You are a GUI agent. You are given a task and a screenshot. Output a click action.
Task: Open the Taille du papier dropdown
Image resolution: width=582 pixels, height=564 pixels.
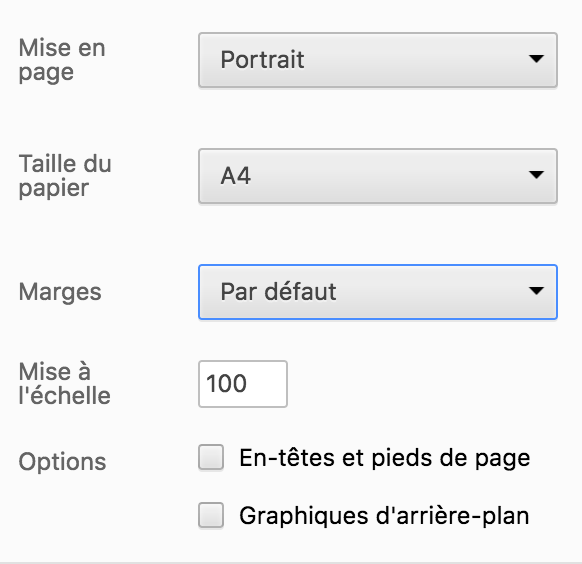378,176
